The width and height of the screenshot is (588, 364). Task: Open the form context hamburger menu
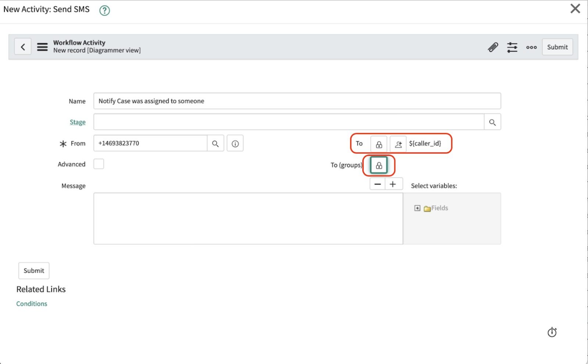pyautogui.click(x=42, y=47)
